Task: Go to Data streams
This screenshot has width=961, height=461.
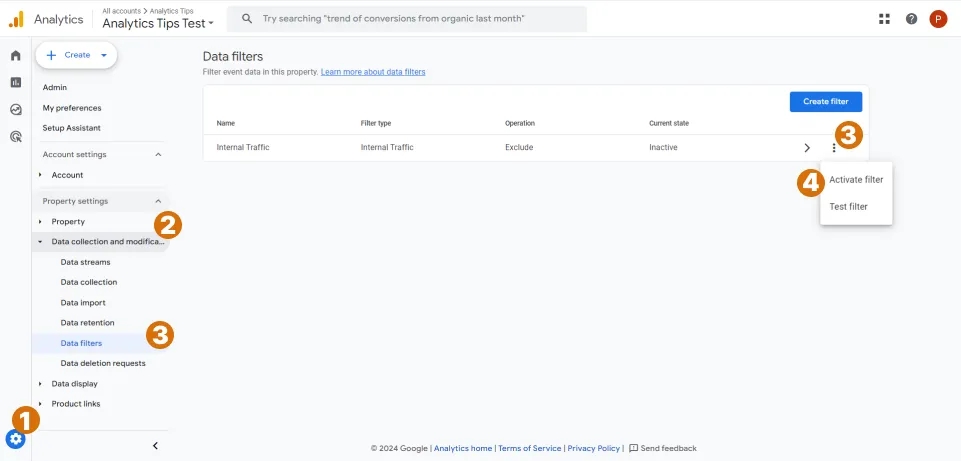Action: (85, 262)
